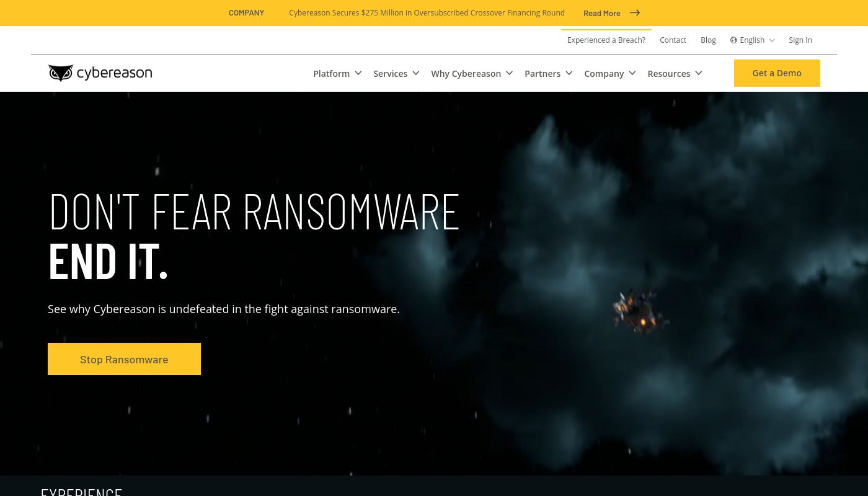Go to the Contact page
The height and width of the screenshot is (496, 868).
[673, 40]
